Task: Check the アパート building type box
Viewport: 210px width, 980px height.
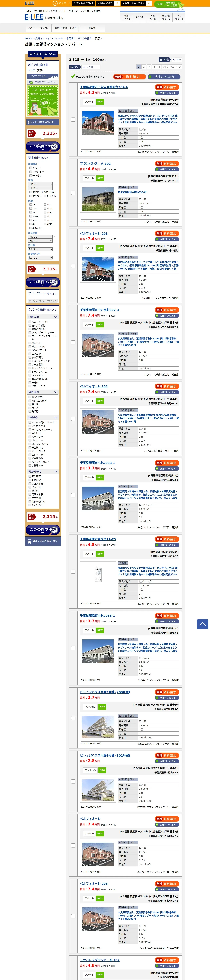Action: [30, 167]
